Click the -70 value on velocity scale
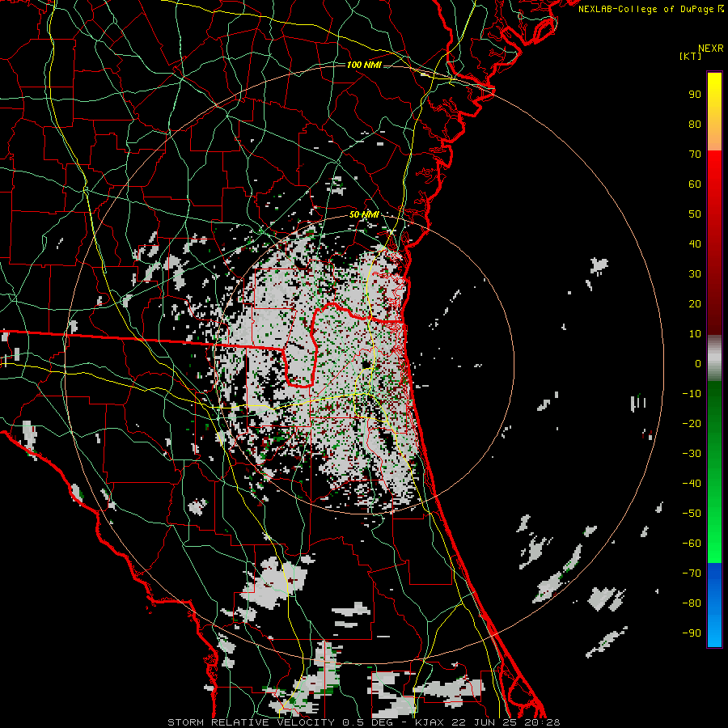 pyautogui.click(x=692, y=574)
